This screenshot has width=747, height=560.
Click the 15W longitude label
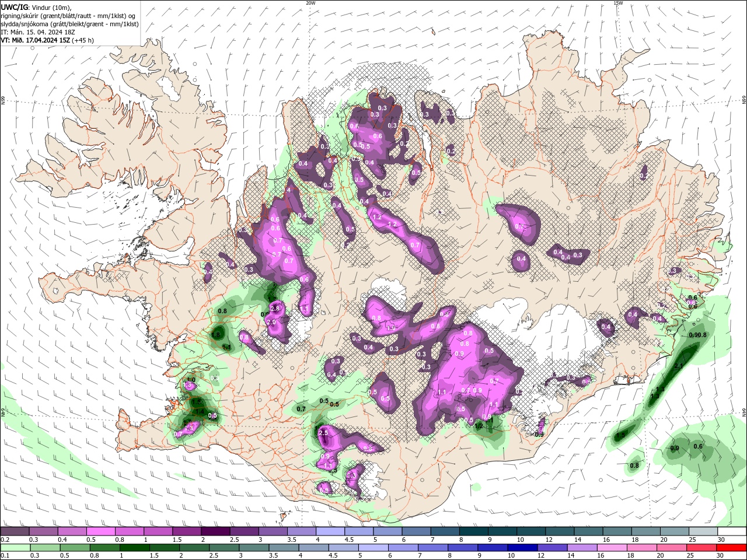pos(618,3)
